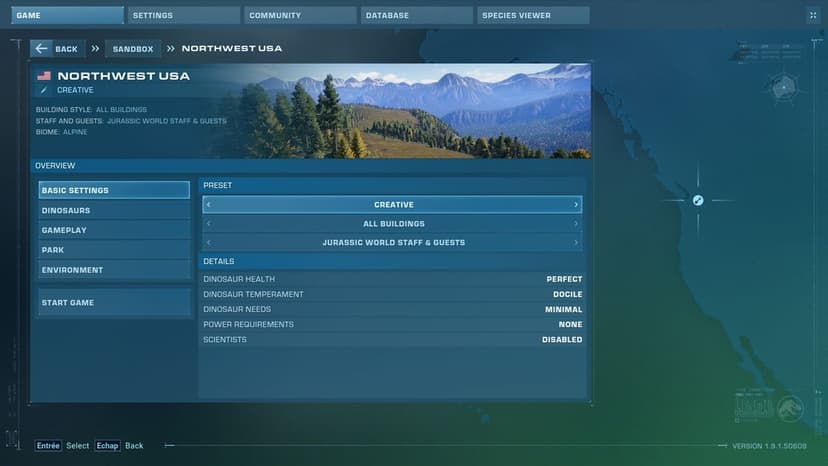
Task: Click the Echap Back key hint
Action: (x=119, y=445)
